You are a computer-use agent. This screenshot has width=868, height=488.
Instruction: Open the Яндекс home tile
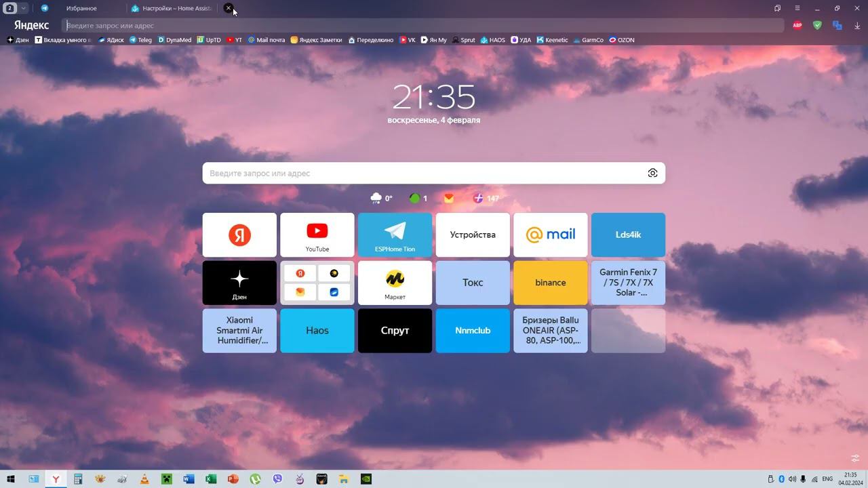pos(239,235)
